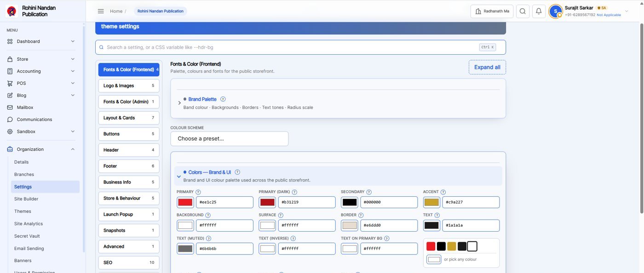Expand the Store menu chevron
The height and width of the screenshot is (273, 644).
(73, 59)
